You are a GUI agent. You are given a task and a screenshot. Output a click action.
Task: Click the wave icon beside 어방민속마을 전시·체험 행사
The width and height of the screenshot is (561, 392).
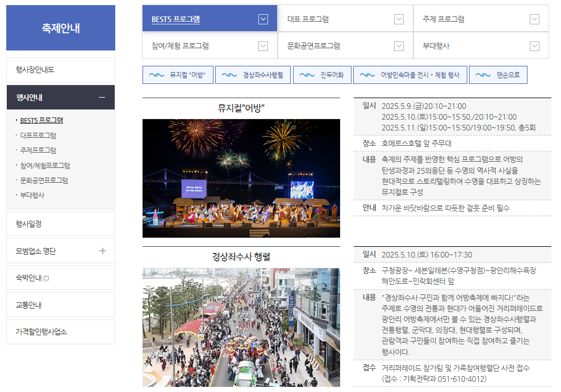click(x=366, y=74)
